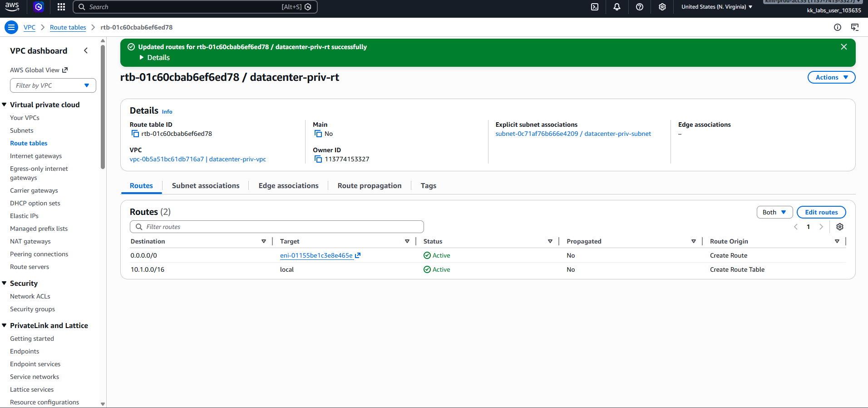The height and width of the screenshot is (408, 868).
Task: Click the Edit routes button
Action: (821, 212)
